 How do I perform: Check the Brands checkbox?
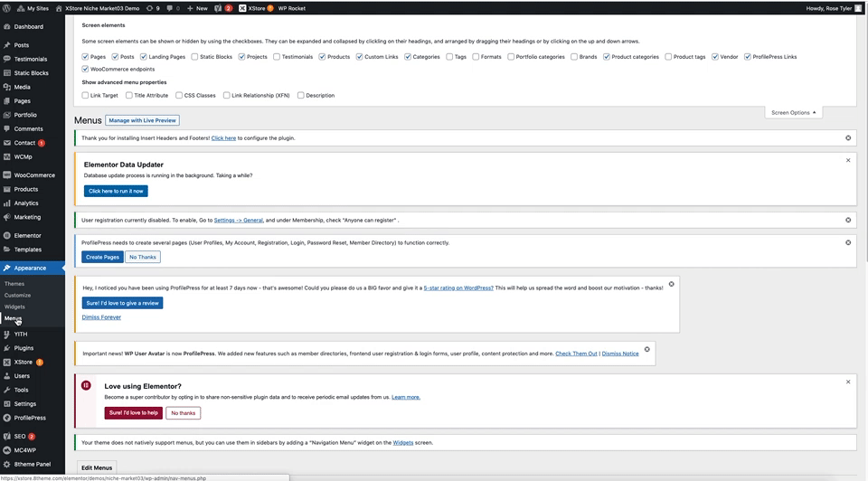click(x=574, y=56)
